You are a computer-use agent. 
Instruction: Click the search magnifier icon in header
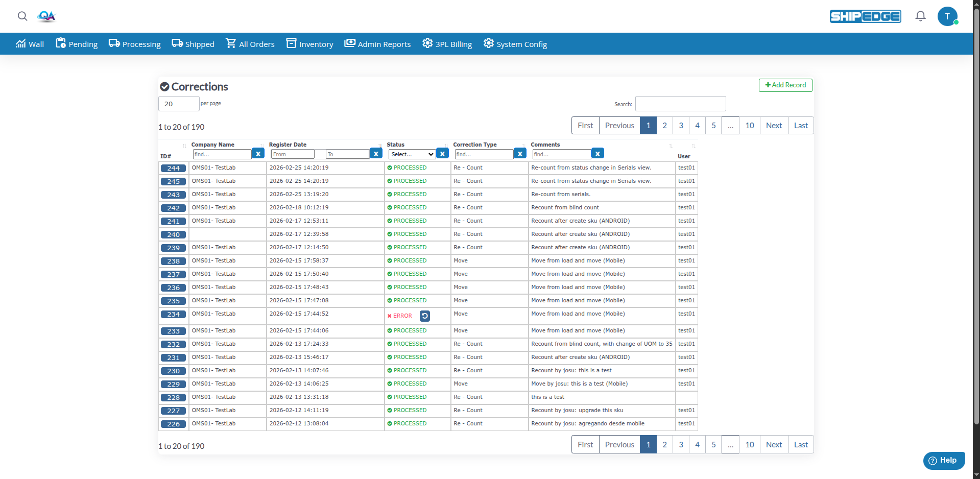[22, 16]
